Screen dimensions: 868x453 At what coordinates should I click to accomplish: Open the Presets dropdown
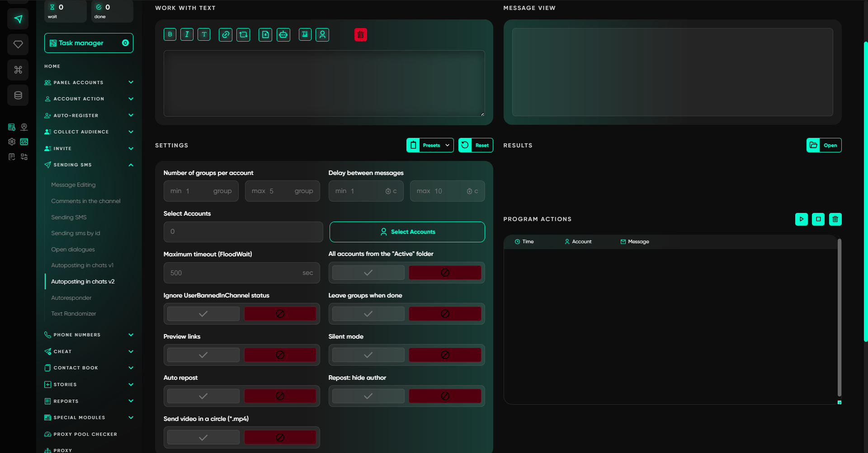430,145
